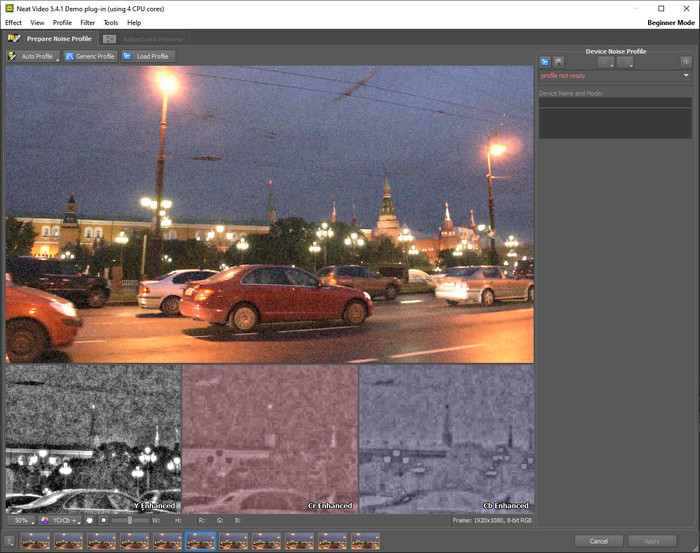Click the Y Enhanced channel preview
Image resolution: width=700 pixels, height=553 pixels.
(x=93, y=439)
